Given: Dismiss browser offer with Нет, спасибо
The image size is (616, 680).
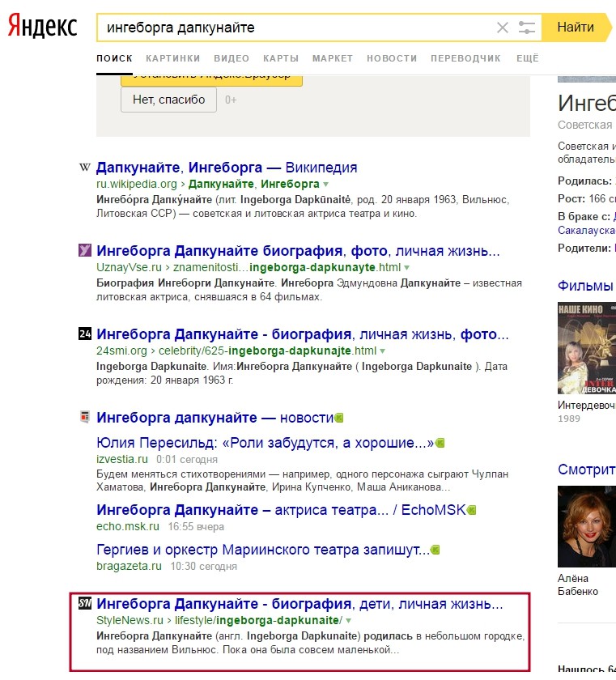Looking at the screenshot, I should [168, 100].
